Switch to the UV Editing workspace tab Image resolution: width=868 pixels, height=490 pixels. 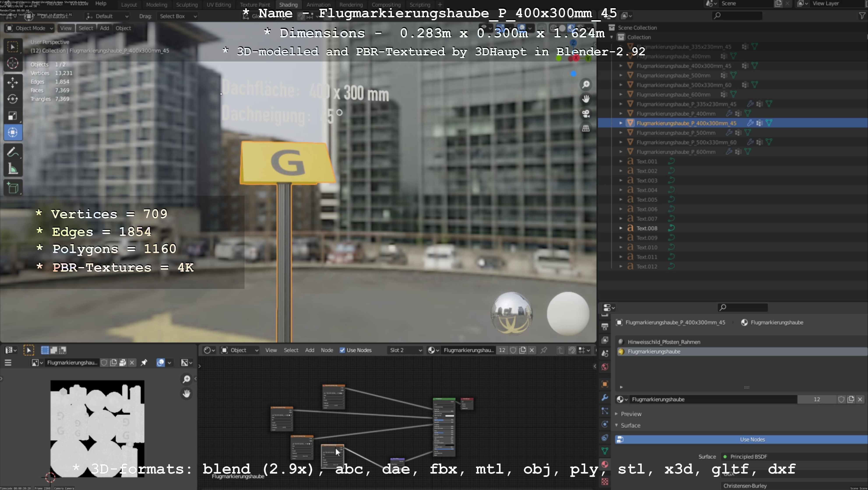(219, 5)
